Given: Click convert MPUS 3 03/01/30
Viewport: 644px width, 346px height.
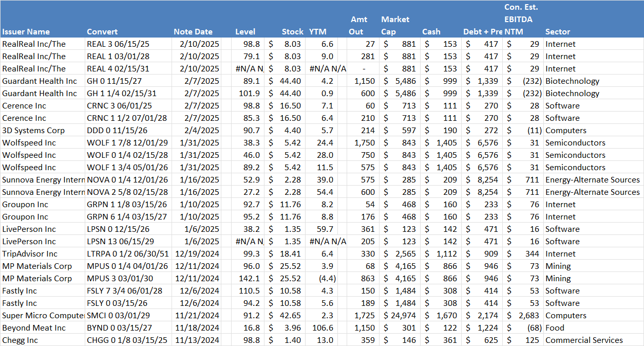Looking at the screenshot, I should click(x=120, y=279).
